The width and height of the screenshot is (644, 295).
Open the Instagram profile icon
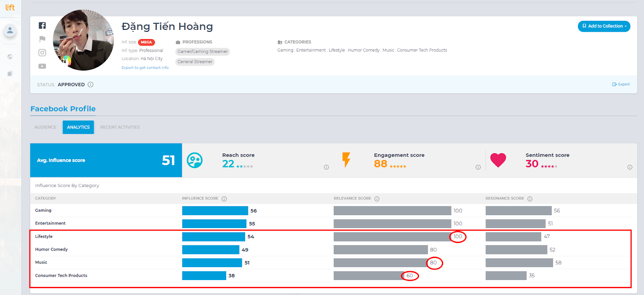(42, 52)
